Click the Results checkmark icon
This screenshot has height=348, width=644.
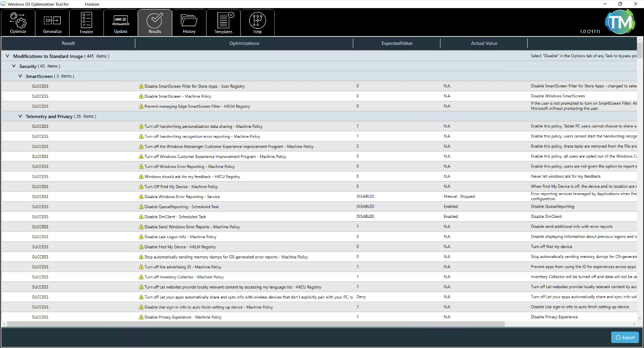pos(155,20)
